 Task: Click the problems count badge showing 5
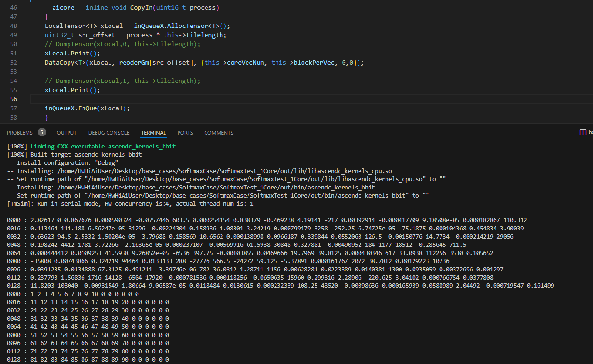pos(42,132)
